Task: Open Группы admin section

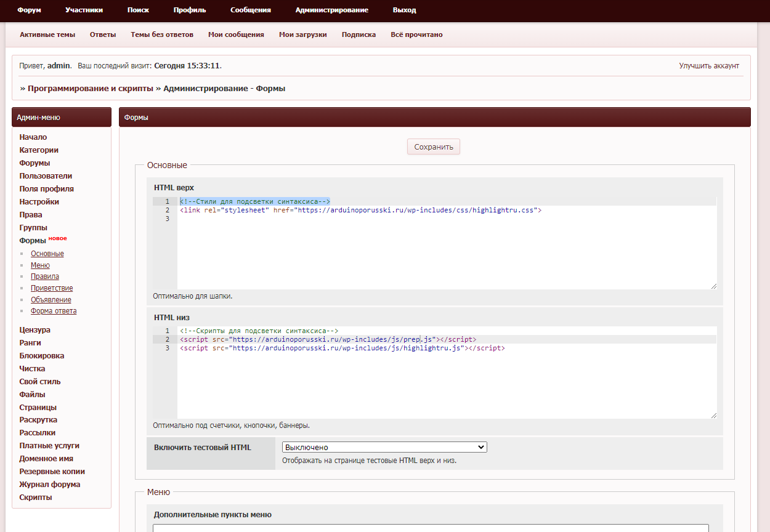Action: (33, 228)
